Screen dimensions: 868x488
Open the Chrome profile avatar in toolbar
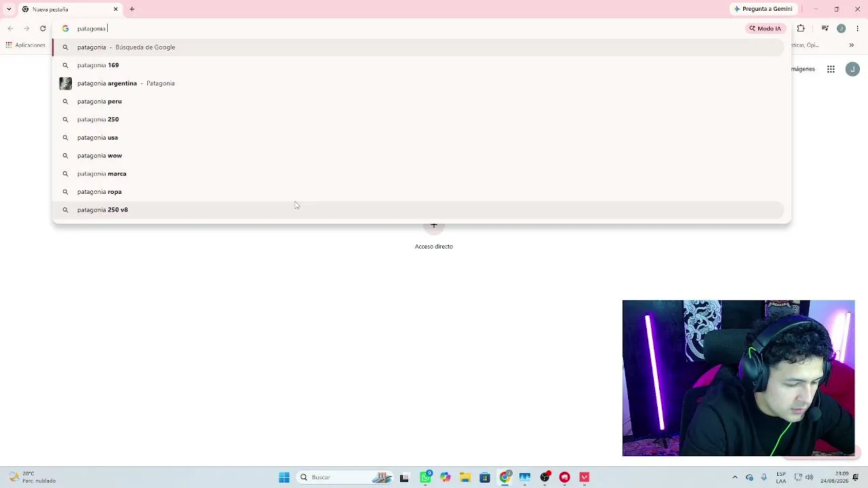pos(841,28)
